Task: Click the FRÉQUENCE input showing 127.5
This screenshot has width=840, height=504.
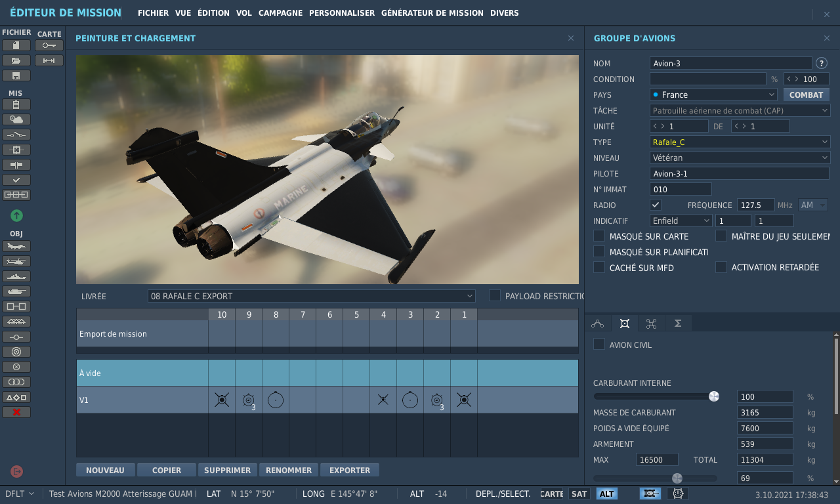Action: 755,205
